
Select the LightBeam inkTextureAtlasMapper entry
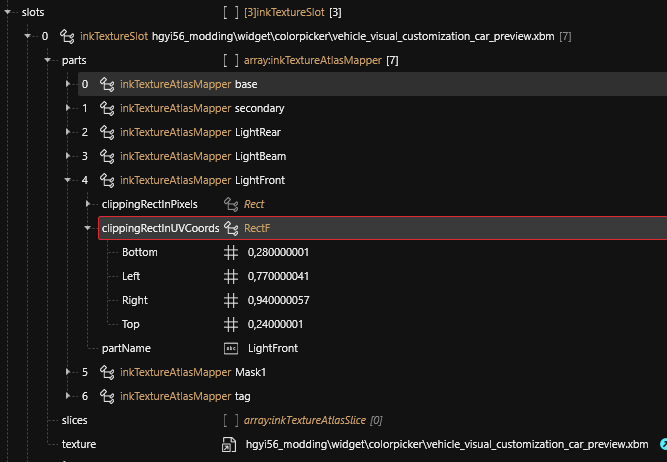[202, 156]
